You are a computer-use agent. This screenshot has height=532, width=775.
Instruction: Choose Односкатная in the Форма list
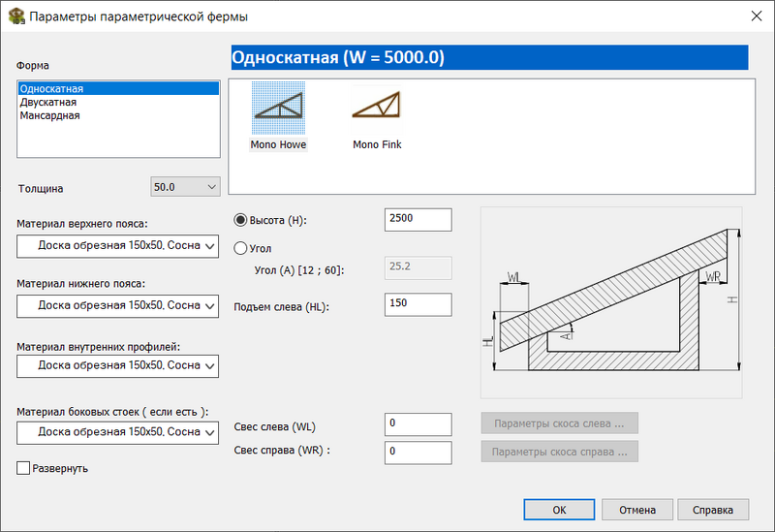click(118, 88)
